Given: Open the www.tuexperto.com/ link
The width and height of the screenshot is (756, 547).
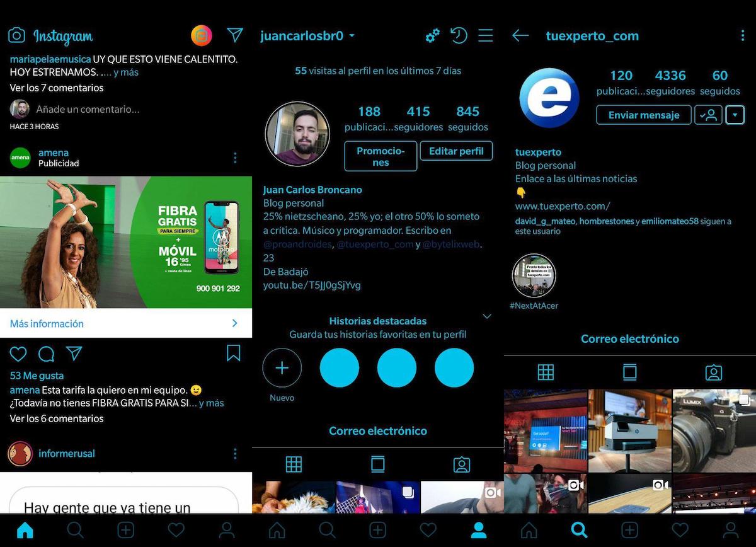Looking at the screenshot, I should [x=562, y=206].
